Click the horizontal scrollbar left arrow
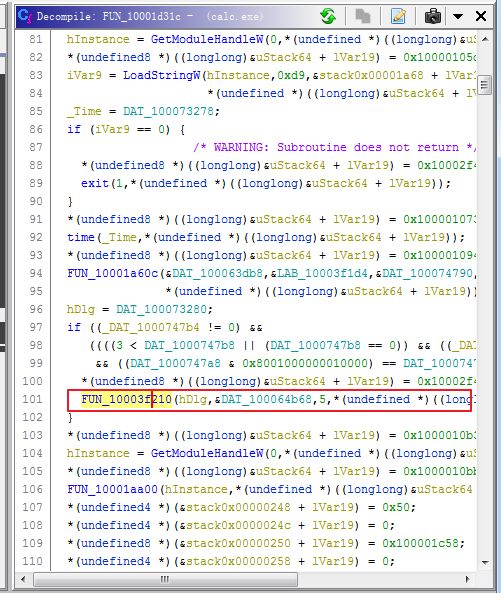The width and height of the screenshot is (501, 593). [23, 579]
